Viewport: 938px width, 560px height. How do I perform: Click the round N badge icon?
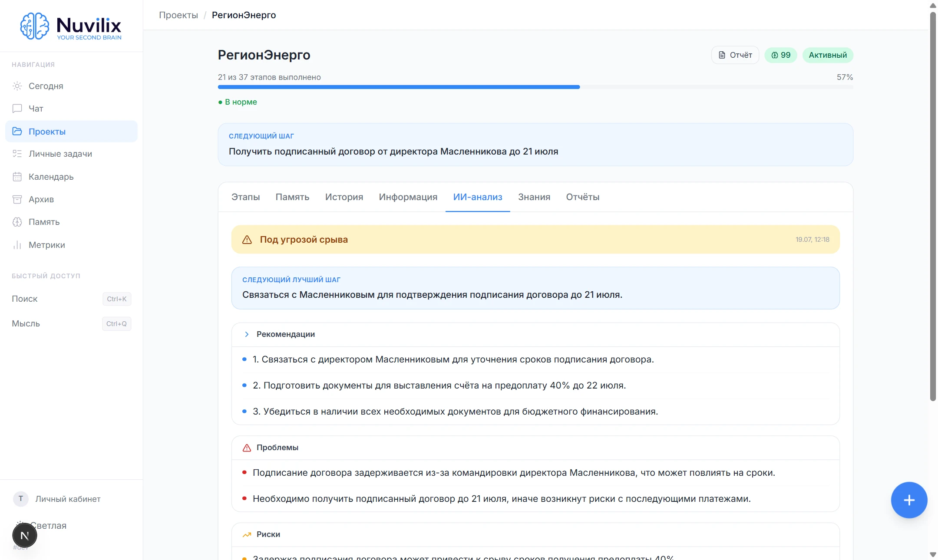tap(25, 536)
